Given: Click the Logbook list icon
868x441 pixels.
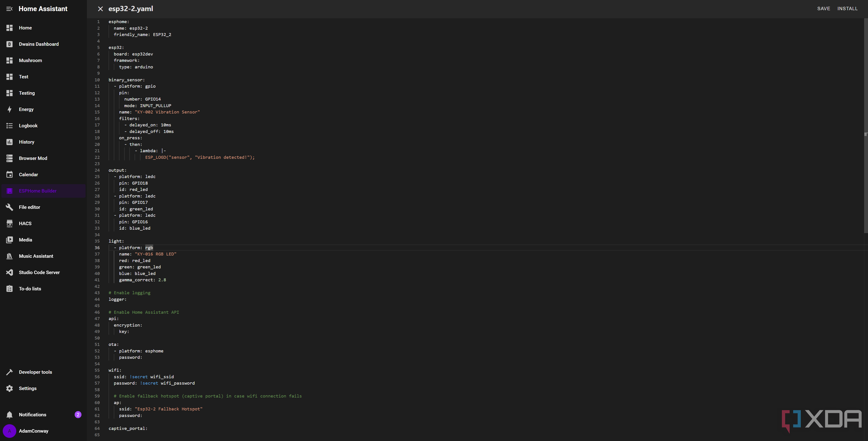Looking at the screenshot, I should 10,125.
